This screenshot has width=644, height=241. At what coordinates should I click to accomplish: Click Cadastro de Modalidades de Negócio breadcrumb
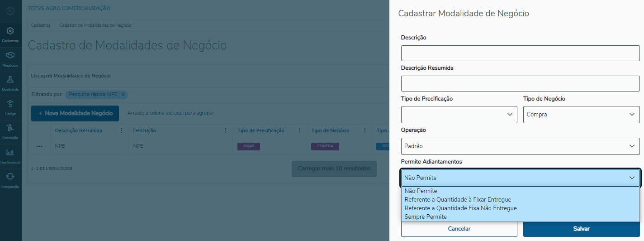(95, 25)
